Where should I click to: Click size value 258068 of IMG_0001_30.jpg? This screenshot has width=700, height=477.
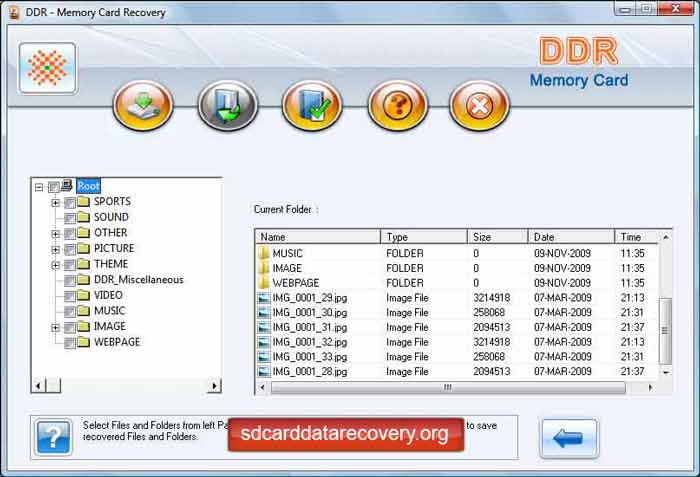click(489, 313)
